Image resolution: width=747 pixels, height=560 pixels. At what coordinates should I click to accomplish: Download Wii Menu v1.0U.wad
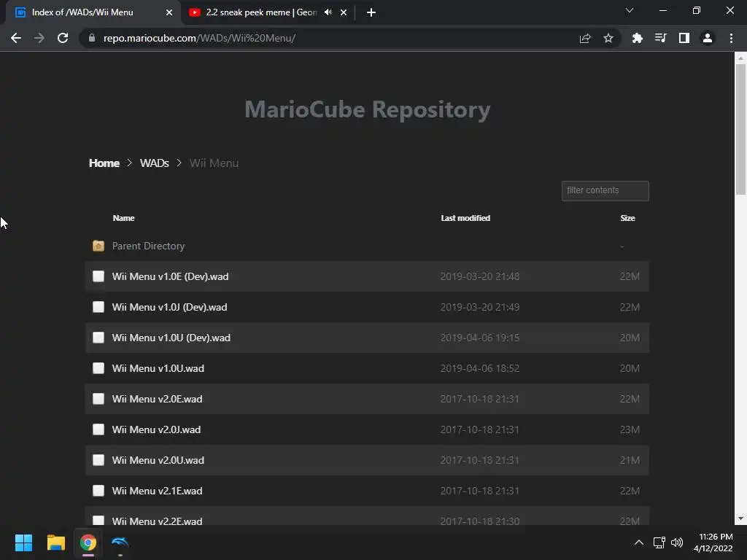[x=158, y=368]
